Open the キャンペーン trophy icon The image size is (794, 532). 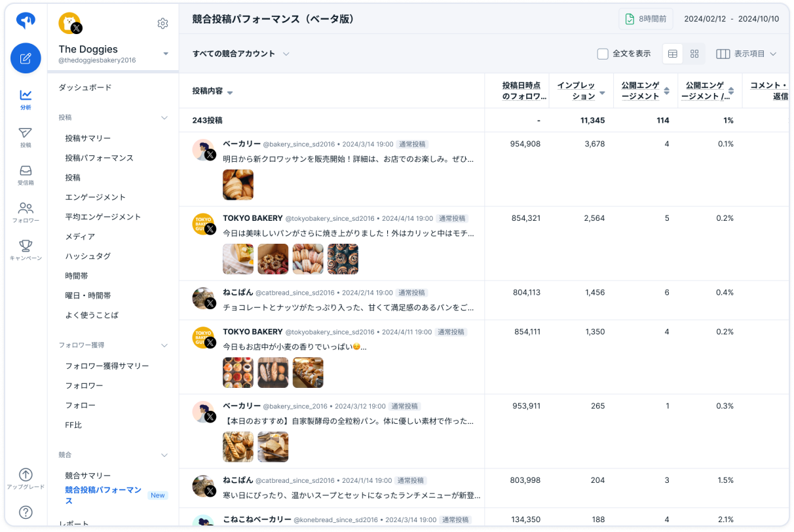click(26, 250)
